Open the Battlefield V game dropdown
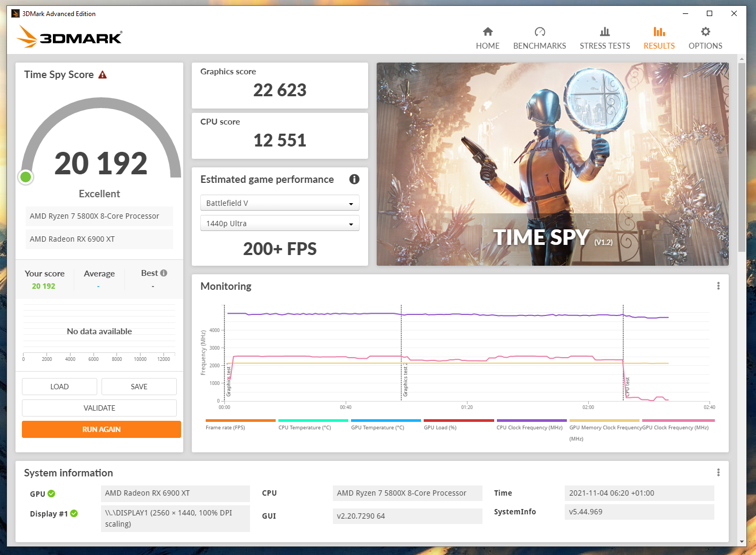 279,203
